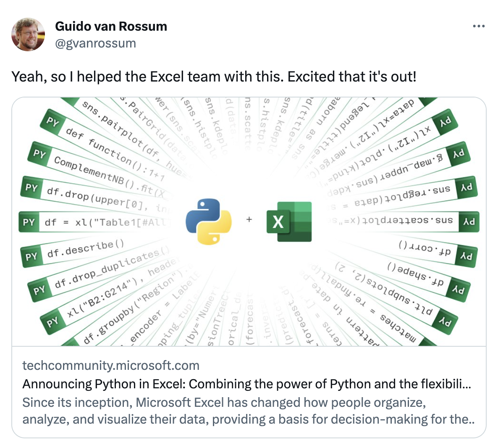Screen dimensions: 498x448
Task: Click the Python logo in card image
Action: pyautogui.click(x=209, y=221)
